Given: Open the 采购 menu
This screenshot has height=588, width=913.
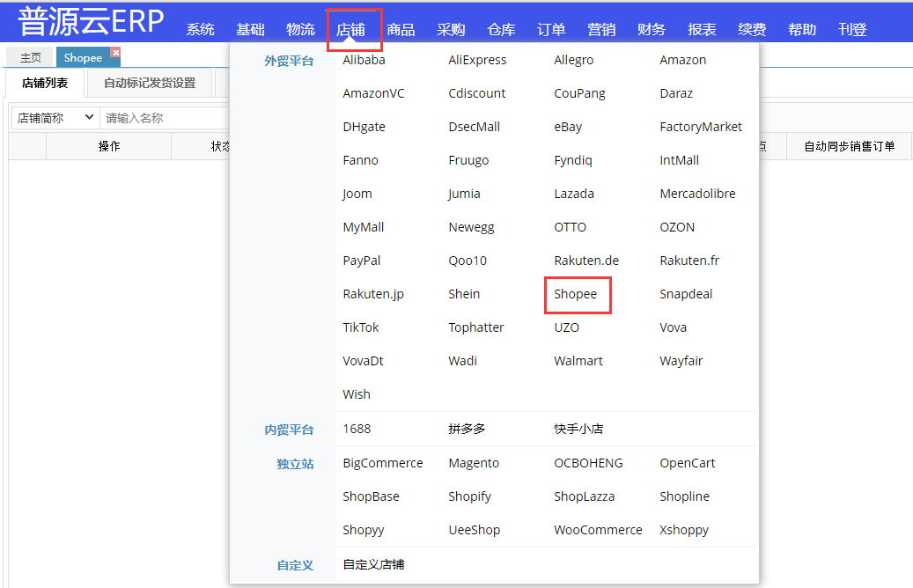Looking at the screenshot, I should point(451,29).
